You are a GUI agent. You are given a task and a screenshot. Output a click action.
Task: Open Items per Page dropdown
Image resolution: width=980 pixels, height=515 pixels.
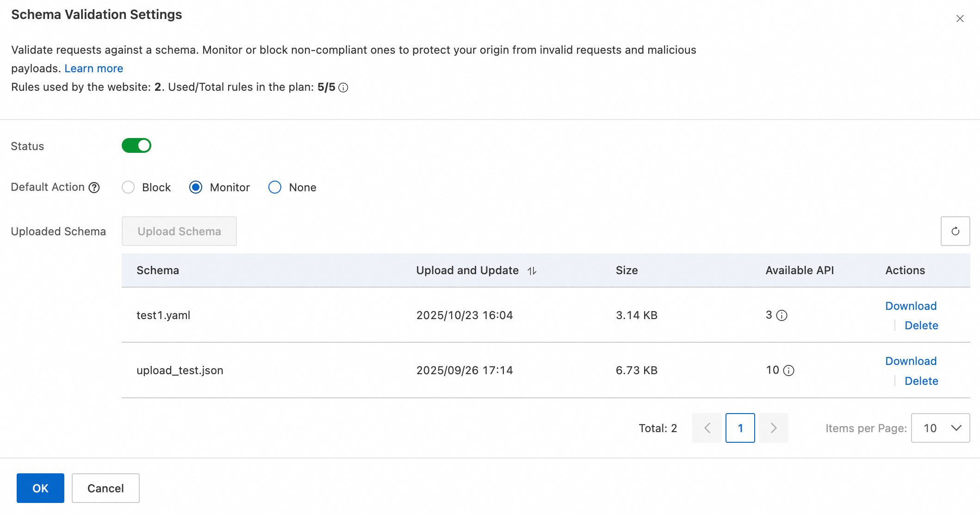940,428
